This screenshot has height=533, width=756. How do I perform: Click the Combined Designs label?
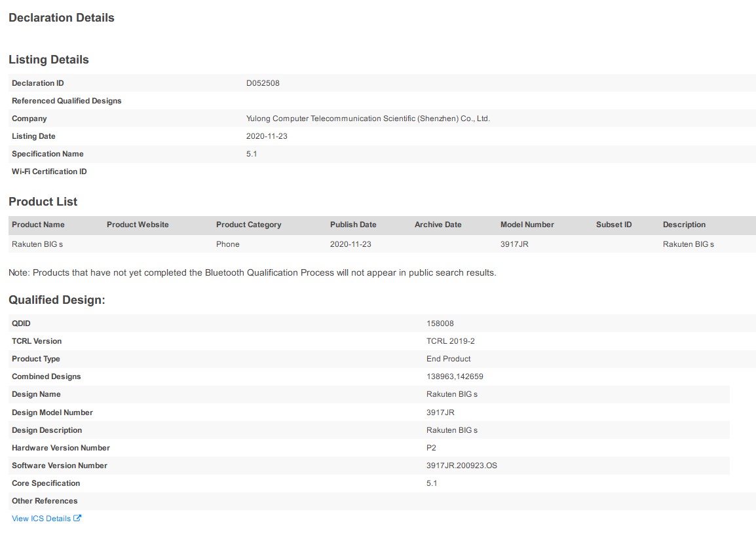click(47, 377)
